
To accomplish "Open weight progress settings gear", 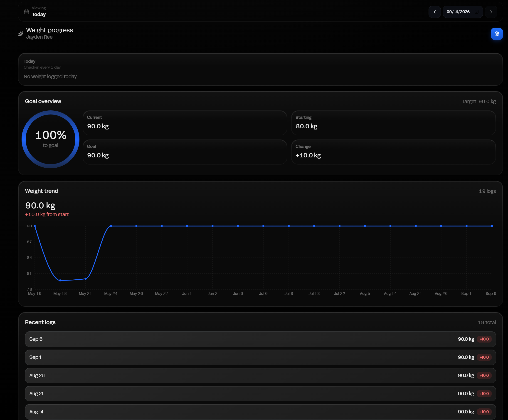I will 497,34.
